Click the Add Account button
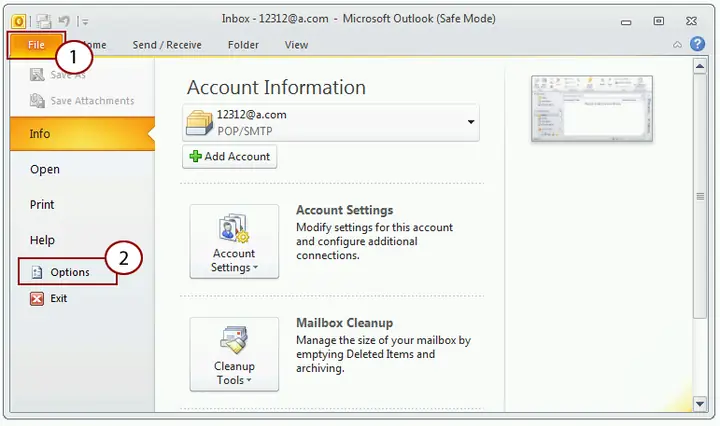This screenshot has width=720, height=426. (230, 157)
